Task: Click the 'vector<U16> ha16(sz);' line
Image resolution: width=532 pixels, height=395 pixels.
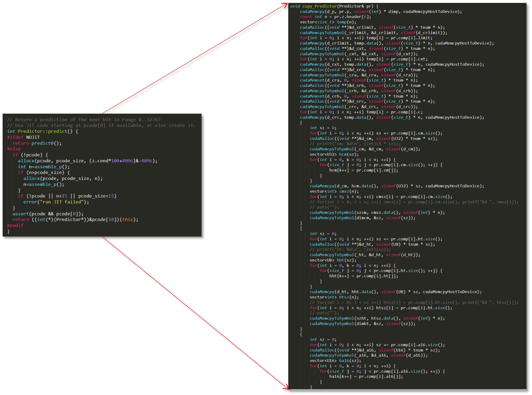Action: coord(335,361)
